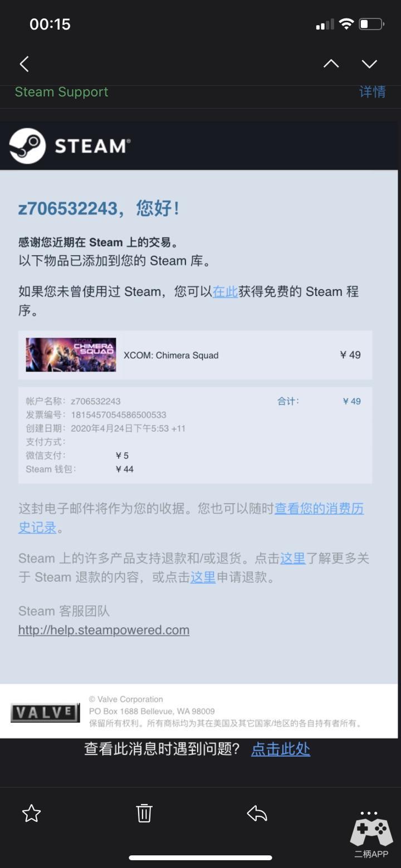Tap the battery indicator in status bar
The height and width of the screenshot is (868, 401).
click(x=371, y=24)
